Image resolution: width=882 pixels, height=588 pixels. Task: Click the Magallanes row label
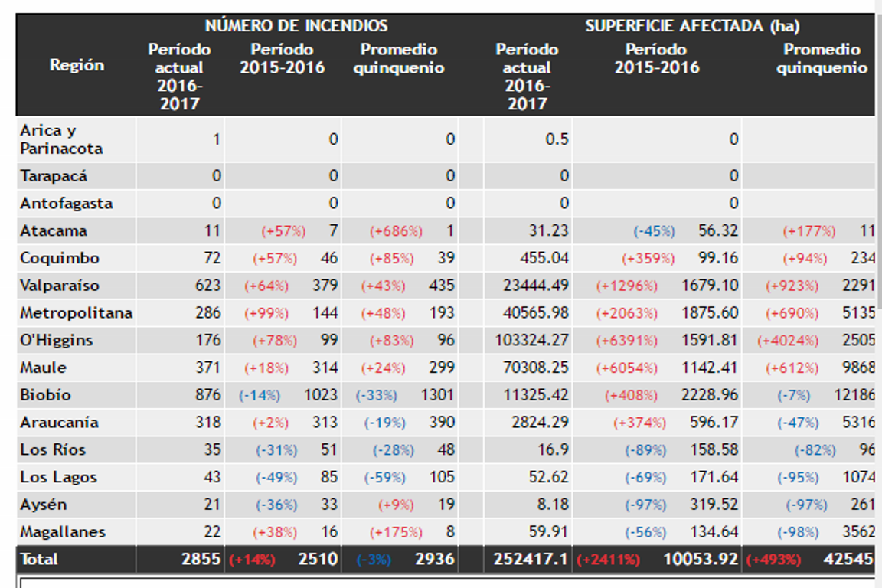63,532
